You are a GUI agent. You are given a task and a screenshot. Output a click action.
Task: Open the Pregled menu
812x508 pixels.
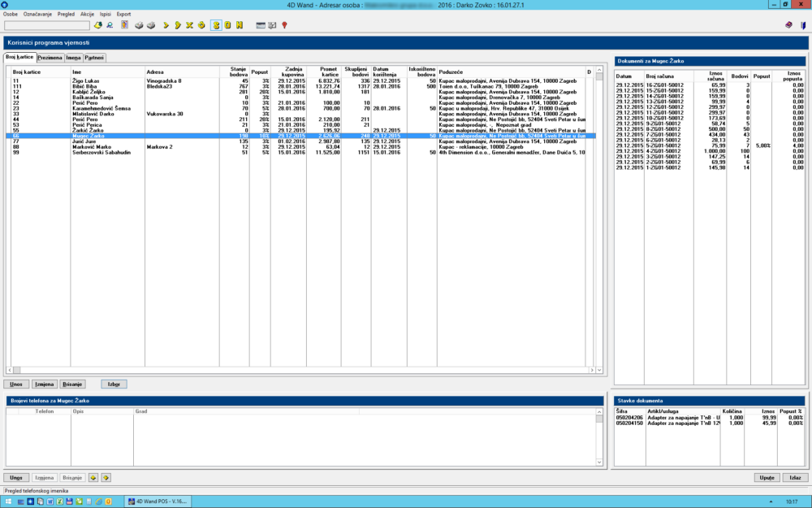coord(66,14)
